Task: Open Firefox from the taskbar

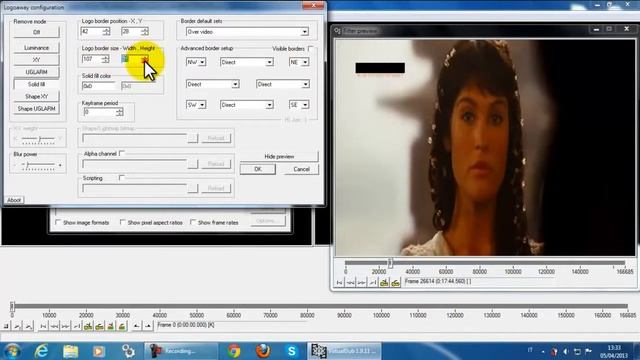Action: tap(263, 351)
